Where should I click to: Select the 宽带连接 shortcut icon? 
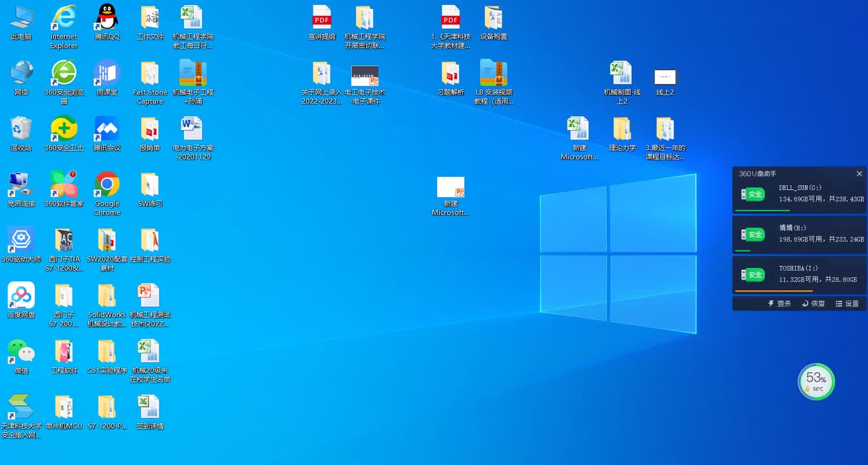click(21, 190)
